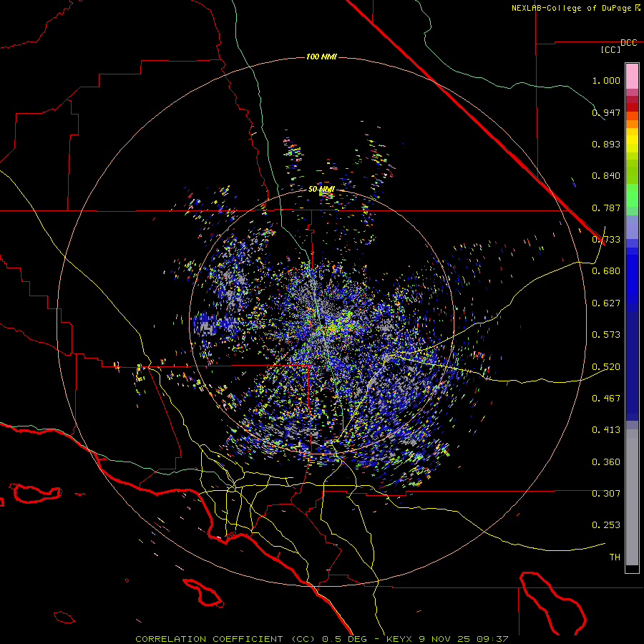Click the "KEYX 9 NOV 25 09:37" timestamp text
The image size is (644, 644).
(x=447, y=639)
